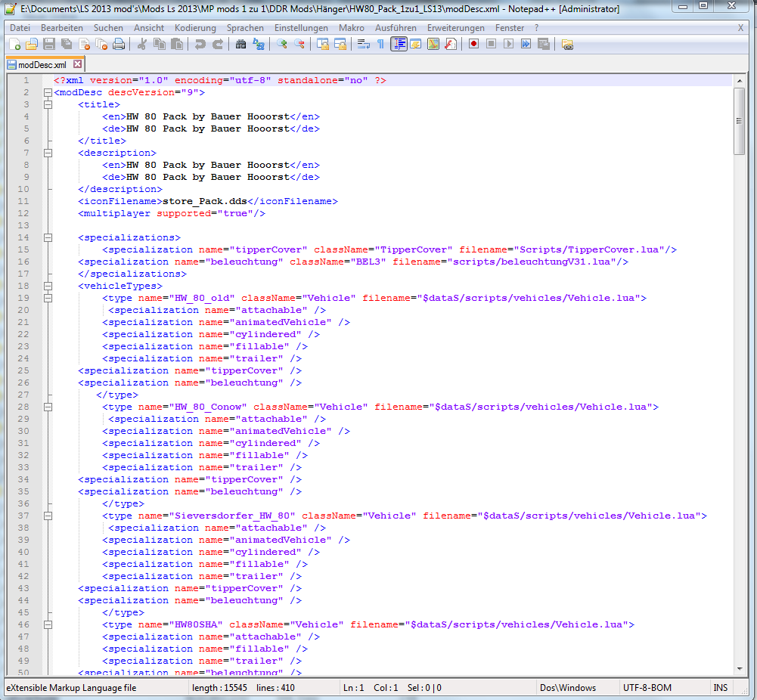This screenshot has height=700, width=757.
Task: Open the Function list icon
Action: pos(451,45)
